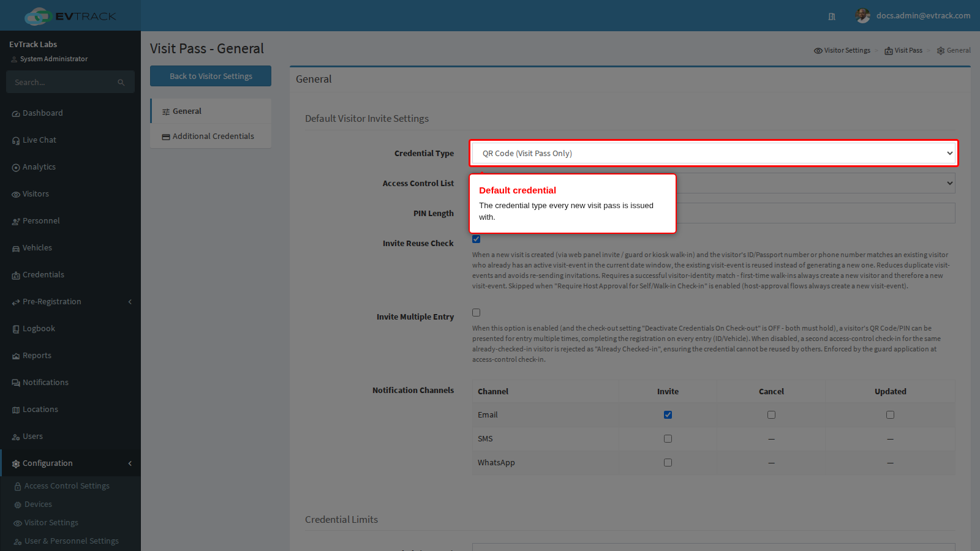Toggle the Invite Reuse Check checkbox
The image size is (980, 551).
tap(476, 239)
